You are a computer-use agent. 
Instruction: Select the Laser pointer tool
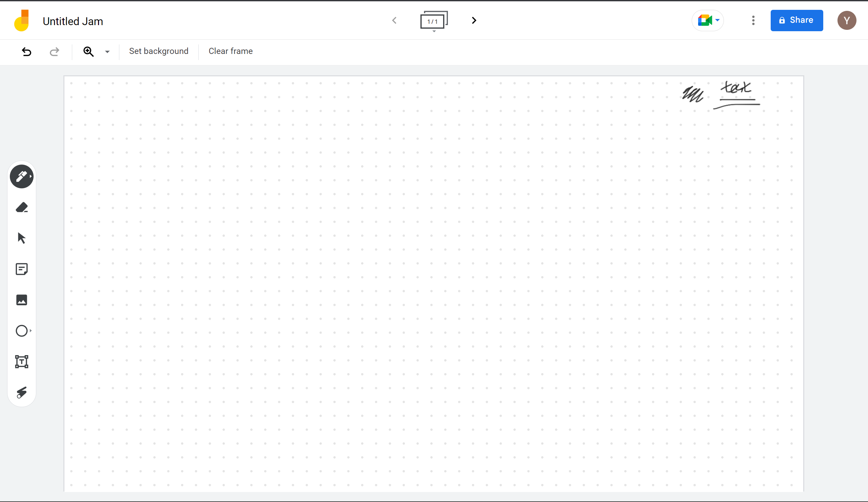point(21,392)
